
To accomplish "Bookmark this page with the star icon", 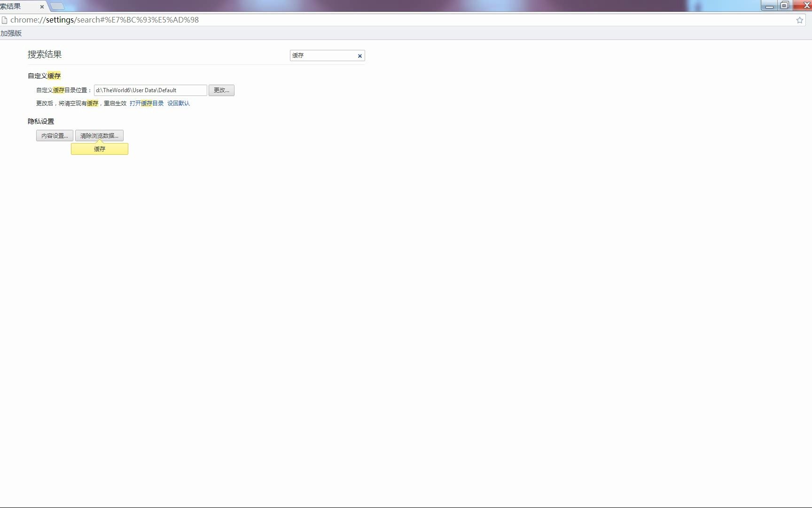I will click(799, 20).
